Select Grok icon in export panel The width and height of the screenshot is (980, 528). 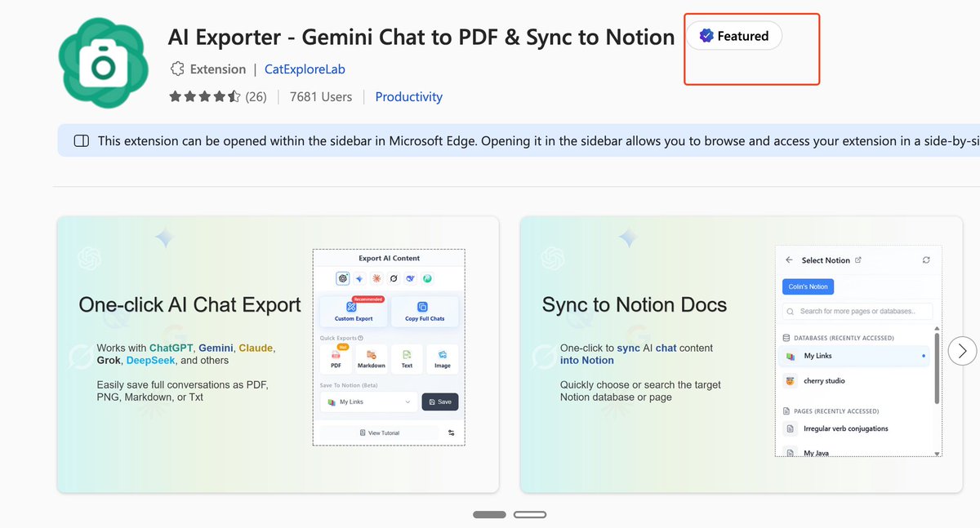pos(394,278)
